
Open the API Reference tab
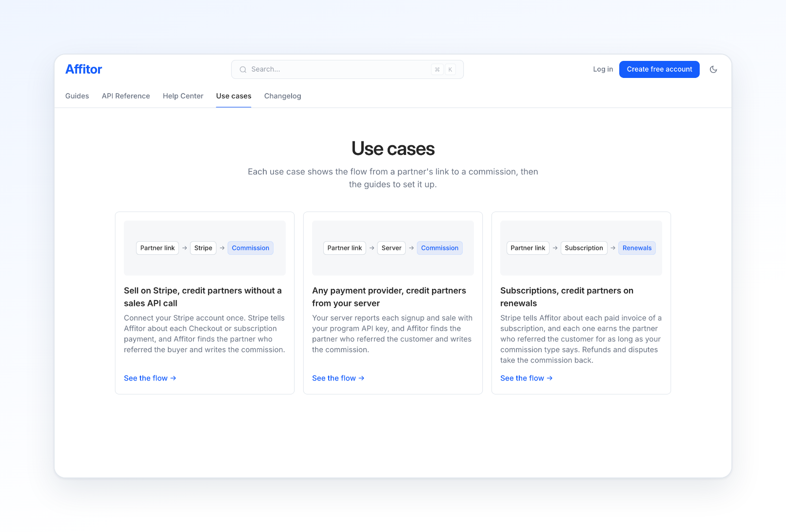pos(126,96)
